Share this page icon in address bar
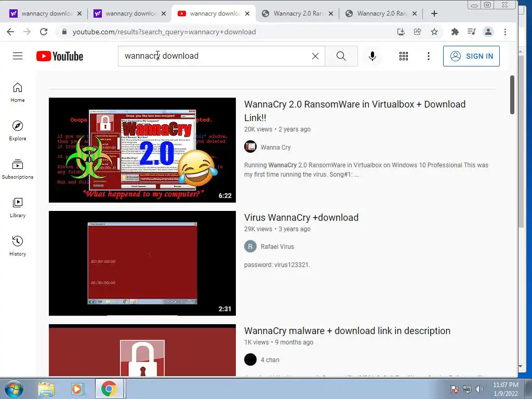Screen dimensions: 532x399 (x=418, y=32)
